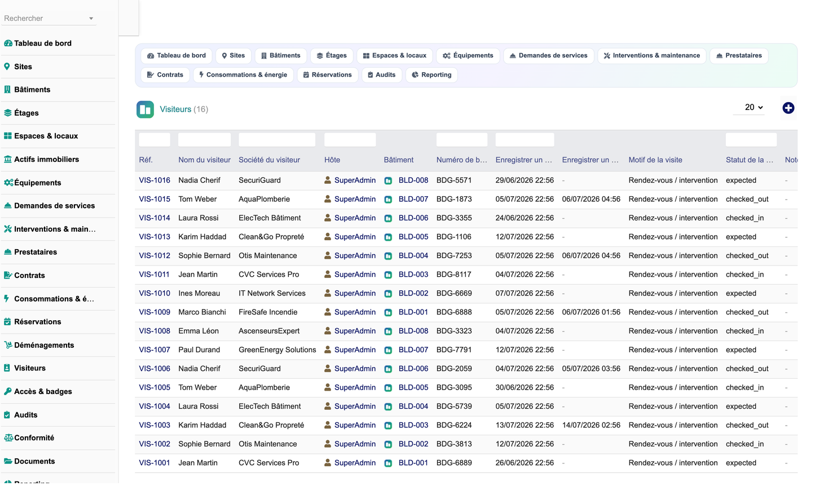Click the Visiteurs module icon beside the title
Screen dimensions: 815x504
click(145, 109)
